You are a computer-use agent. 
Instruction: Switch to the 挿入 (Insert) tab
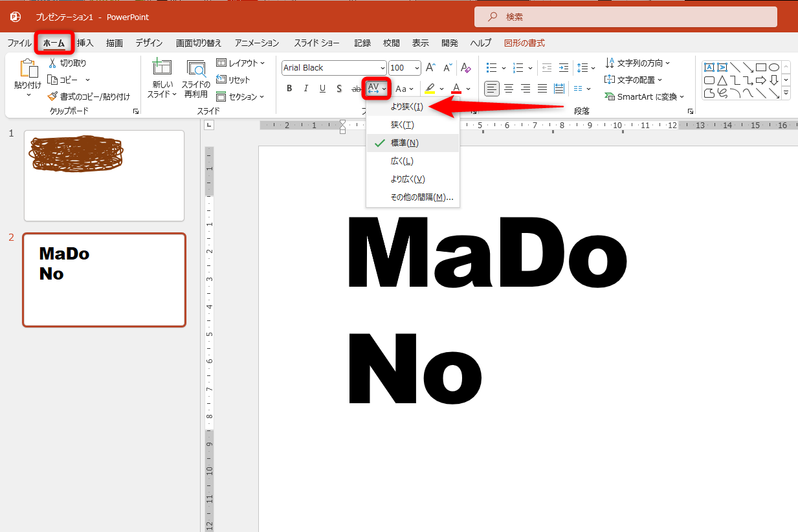tap(85, 43)
